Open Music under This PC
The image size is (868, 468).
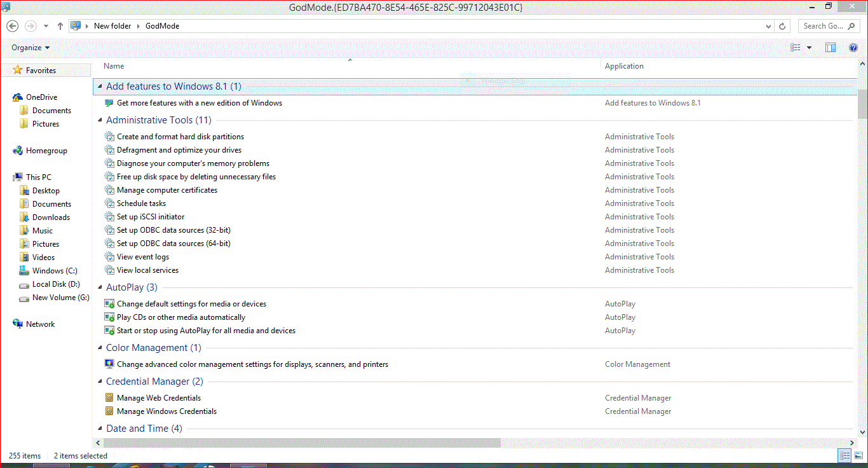(43, 231)
